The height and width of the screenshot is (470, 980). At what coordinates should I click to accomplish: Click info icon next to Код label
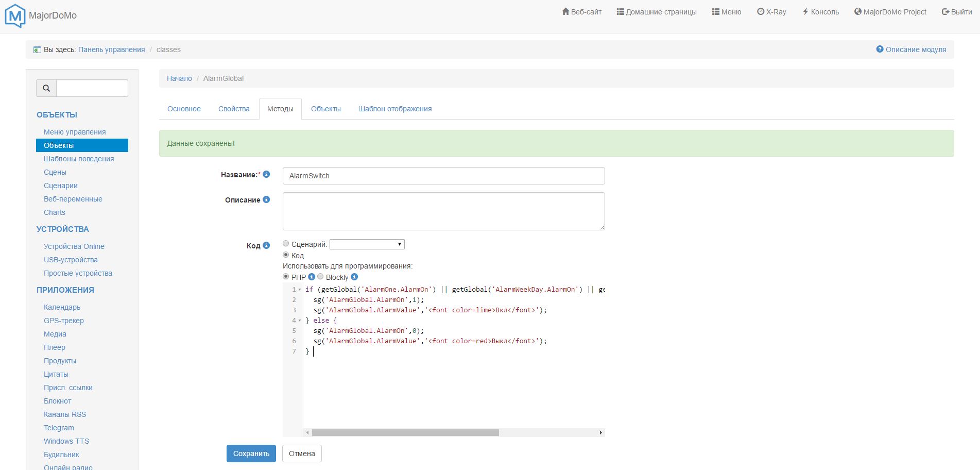tap(266, 246)
